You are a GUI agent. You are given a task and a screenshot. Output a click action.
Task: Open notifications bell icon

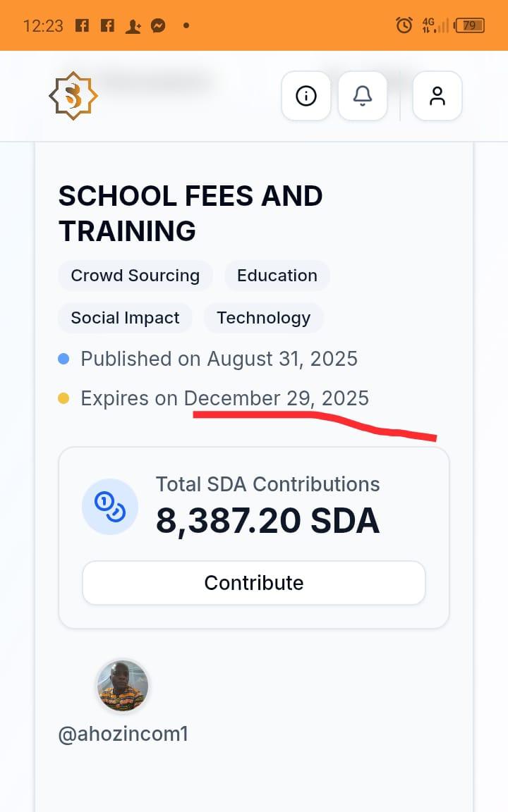click(363, 96)
